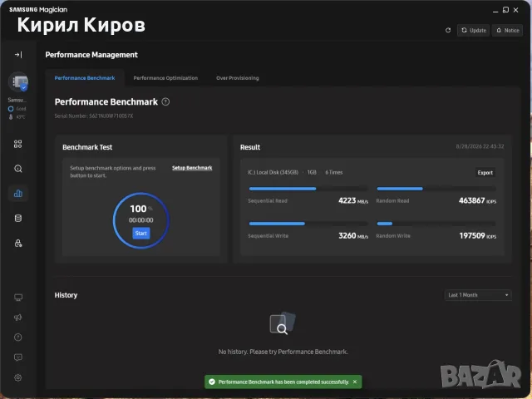Click the 100% progress circle
Screen dimensions: 532x399
(141, 220)
